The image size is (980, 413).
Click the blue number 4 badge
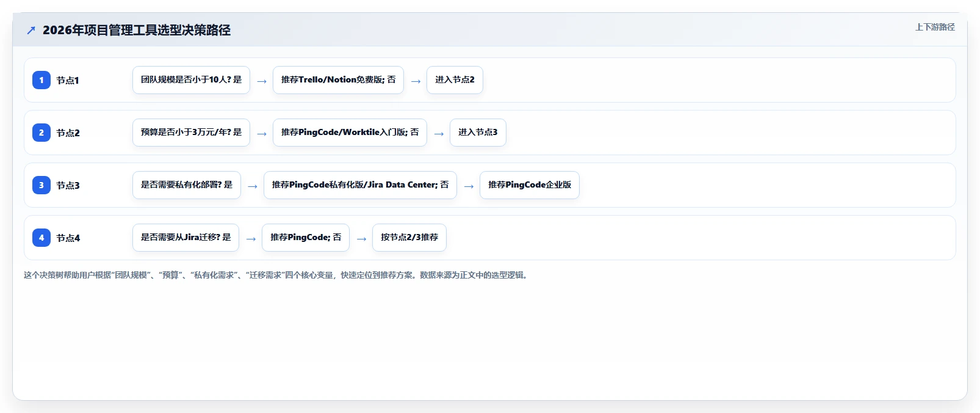click(41, 238)
